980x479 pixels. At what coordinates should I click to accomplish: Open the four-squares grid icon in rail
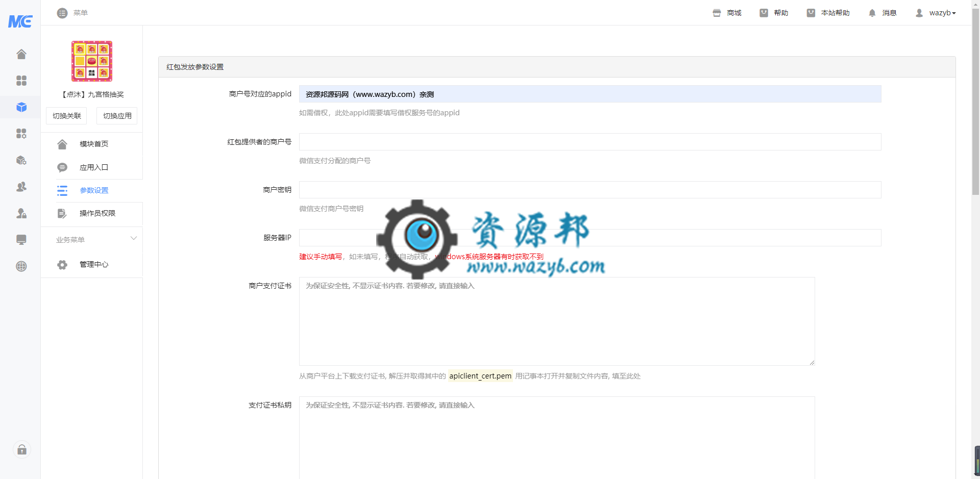click(21, 81)
